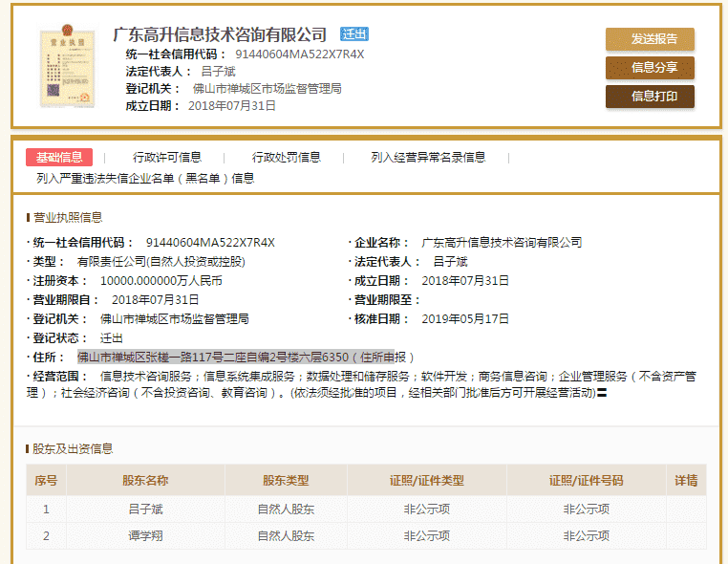Click header establishment date 2018年07月31日
This screenshot has width=728, height=564.
(231, 106)
